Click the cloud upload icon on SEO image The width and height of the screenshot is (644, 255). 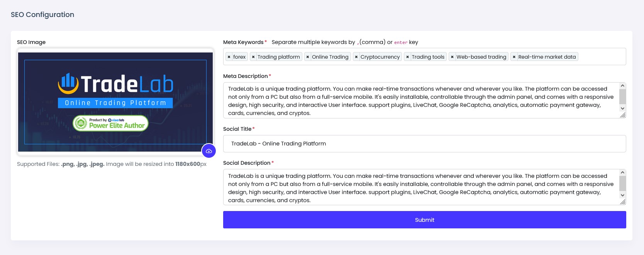[209, 151]
